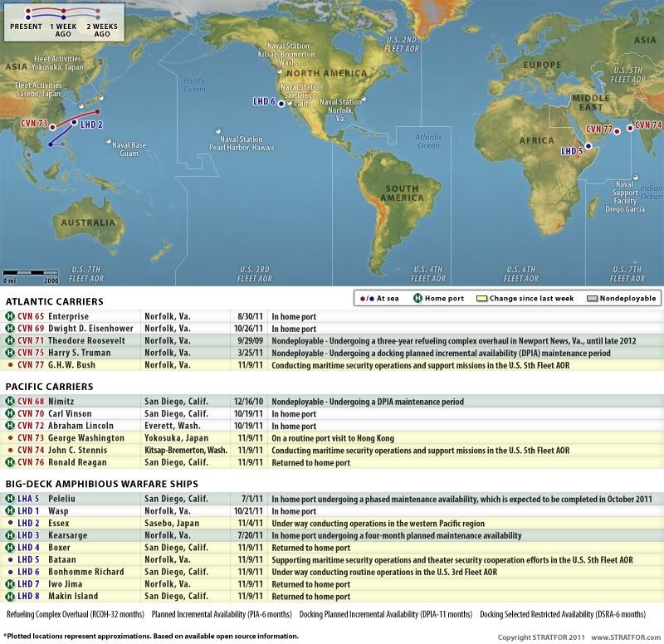Click the LHD 8 Makin Island row

tap(332, 596)
